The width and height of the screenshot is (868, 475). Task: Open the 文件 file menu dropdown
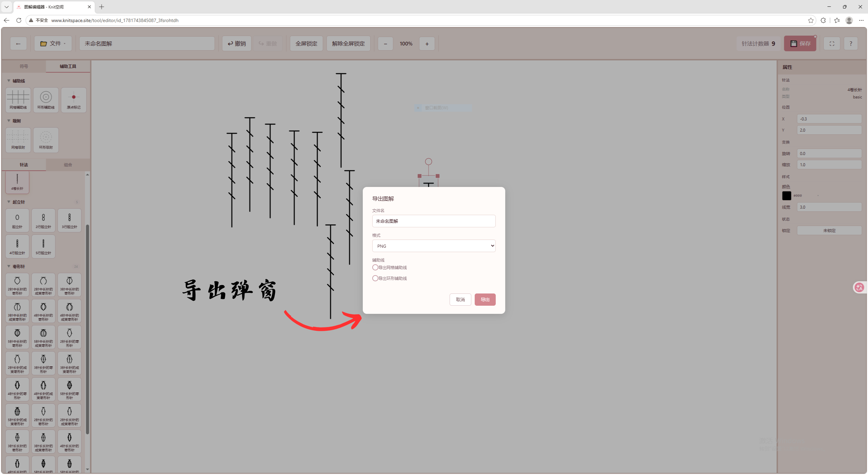(x=53, y=43)
